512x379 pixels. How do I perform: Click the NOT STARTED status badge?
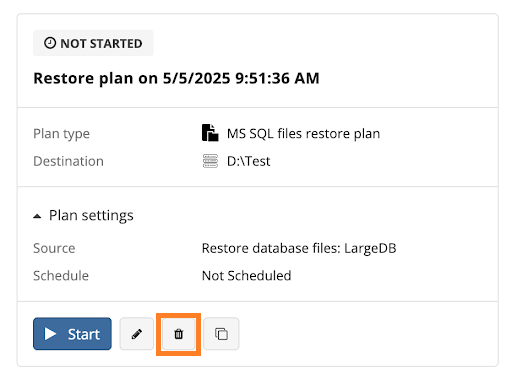[93, 43]
